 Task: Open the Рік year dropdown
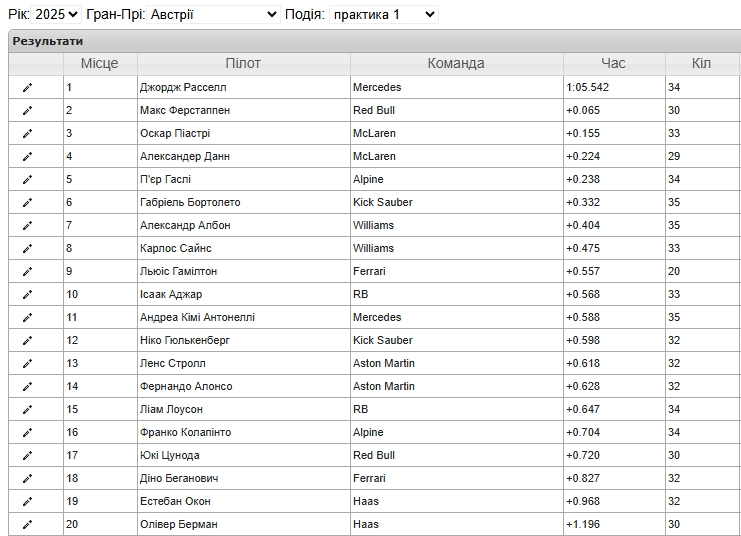pyautogui.click(x=56, y=15)
